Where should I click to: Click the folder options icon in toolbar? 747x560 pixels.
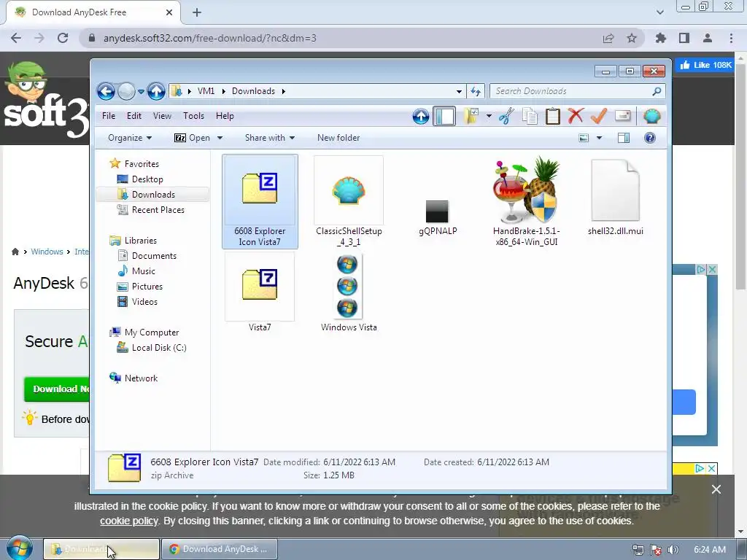[472, 116]
